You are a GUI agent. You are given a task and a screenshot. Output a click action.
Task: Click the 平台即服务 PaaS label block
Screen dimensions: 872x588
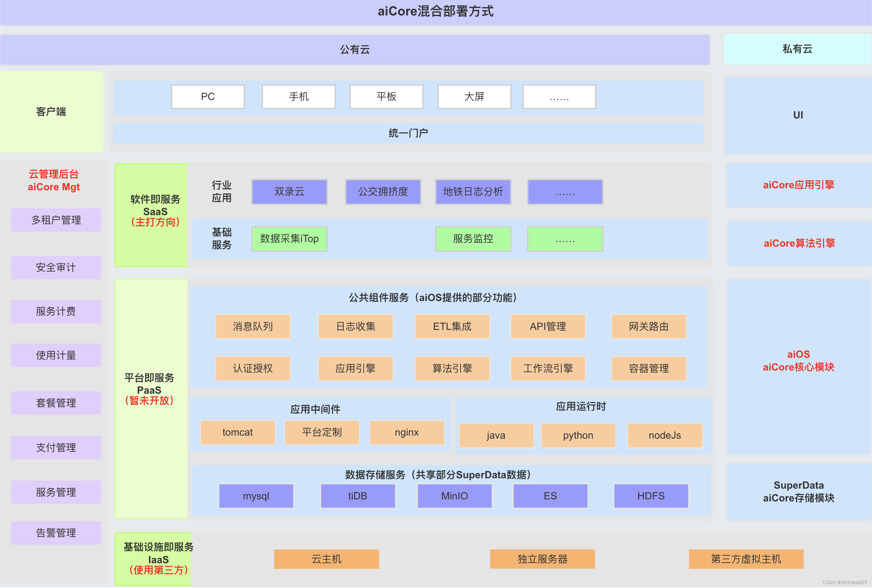(151, 399)
